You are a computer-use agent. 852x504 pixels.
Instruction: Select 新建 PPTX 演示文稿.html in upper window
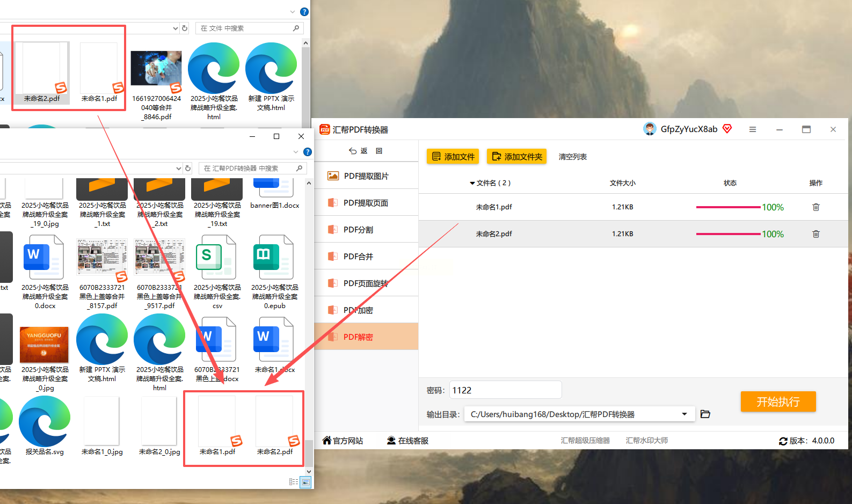pyautogui.click(x=271, y=77)
